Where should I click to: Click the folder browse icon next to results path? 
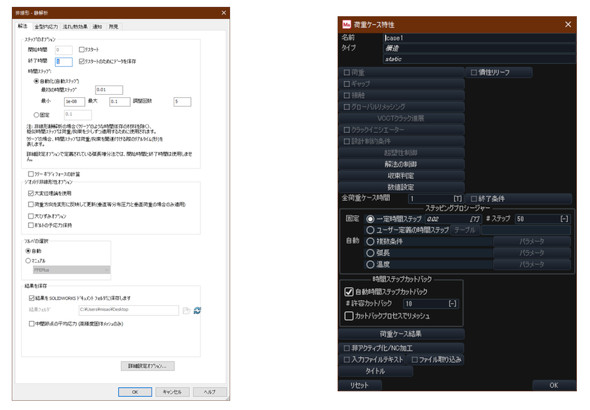click(x=186, y=310)
